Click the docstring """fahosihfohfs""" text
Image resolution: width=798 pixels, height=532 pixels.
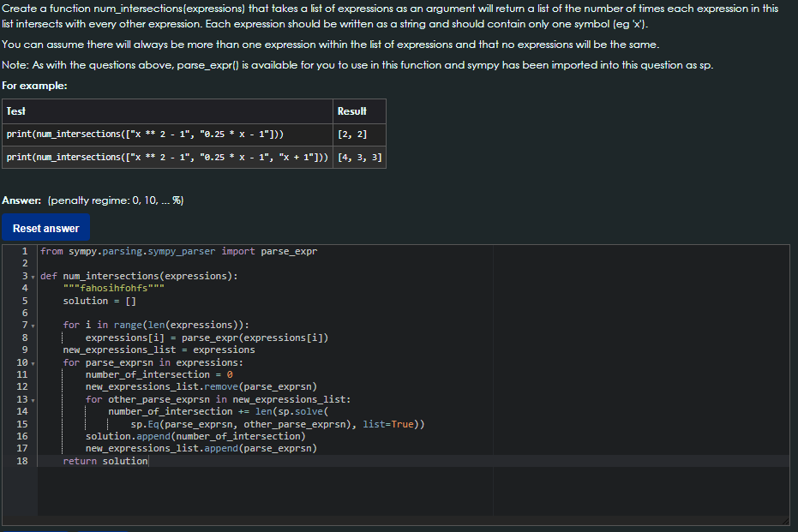point(113,289)
